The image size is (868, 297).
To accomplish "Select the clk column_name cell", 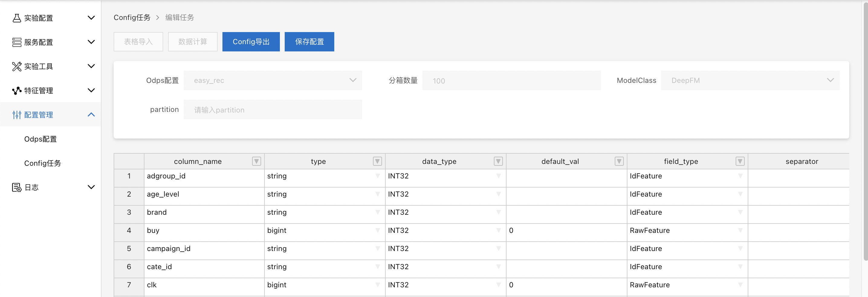I will 204,287.
